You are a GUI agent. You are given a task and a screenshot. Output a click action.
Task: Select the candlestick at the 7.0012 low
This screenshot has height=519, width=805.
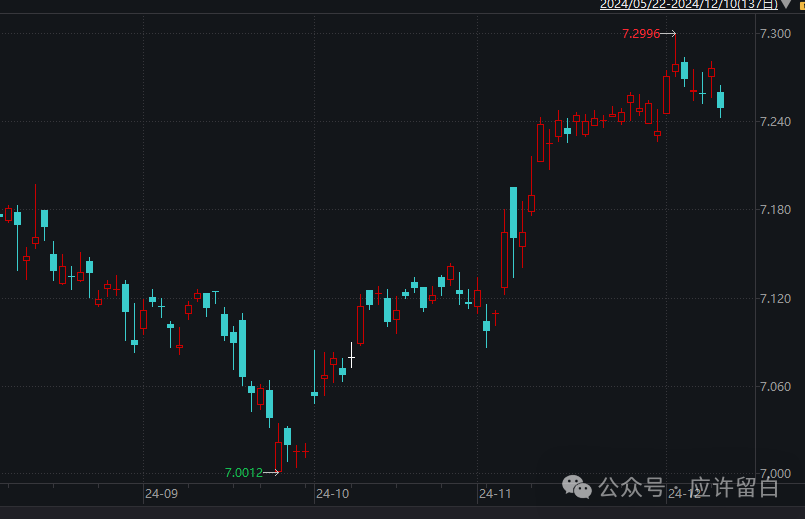click(279, 455)
